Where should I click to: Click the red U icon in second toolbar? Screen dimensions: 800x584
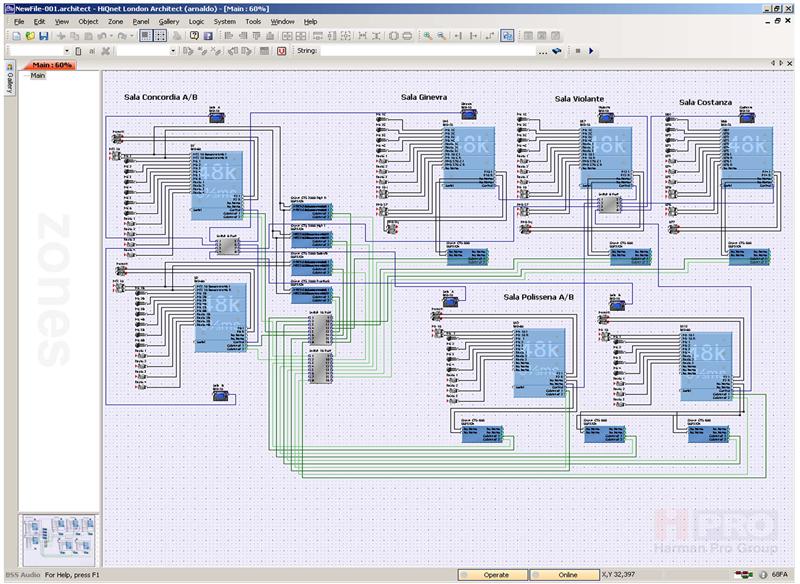click(x=281, y=50)
